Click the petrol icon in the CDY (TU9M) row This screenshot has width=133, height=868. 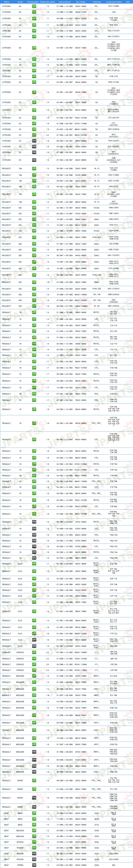click(x=34, y=6)
